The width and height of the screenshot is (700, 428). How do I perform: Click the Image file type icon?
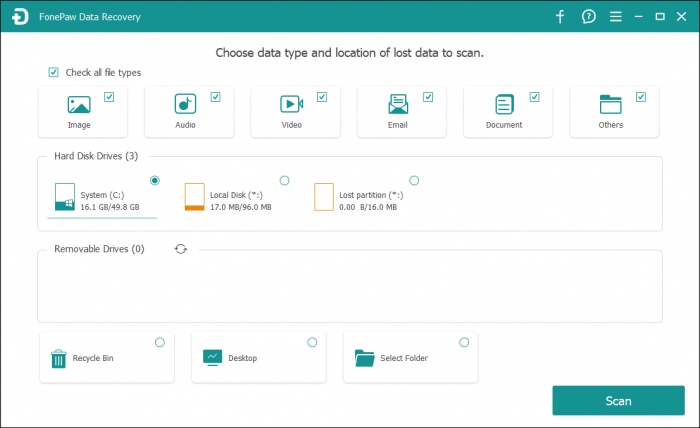79,104
